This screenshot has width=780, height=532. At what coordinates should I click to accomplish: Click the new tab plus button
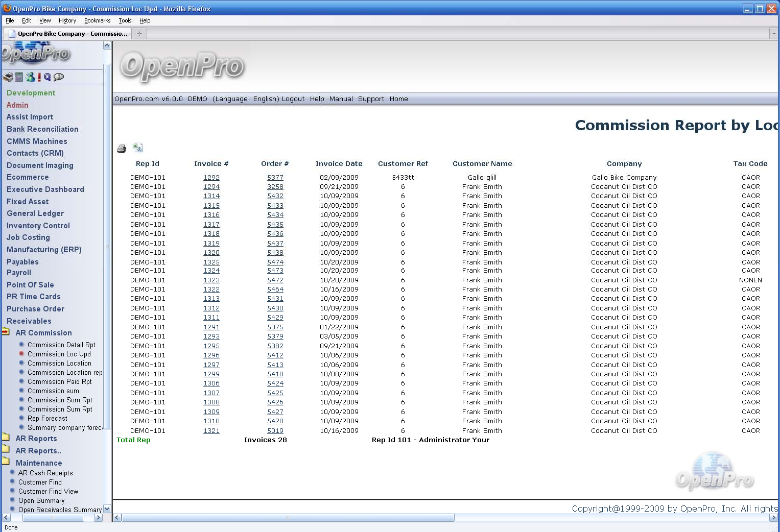(x=139, y=34)
